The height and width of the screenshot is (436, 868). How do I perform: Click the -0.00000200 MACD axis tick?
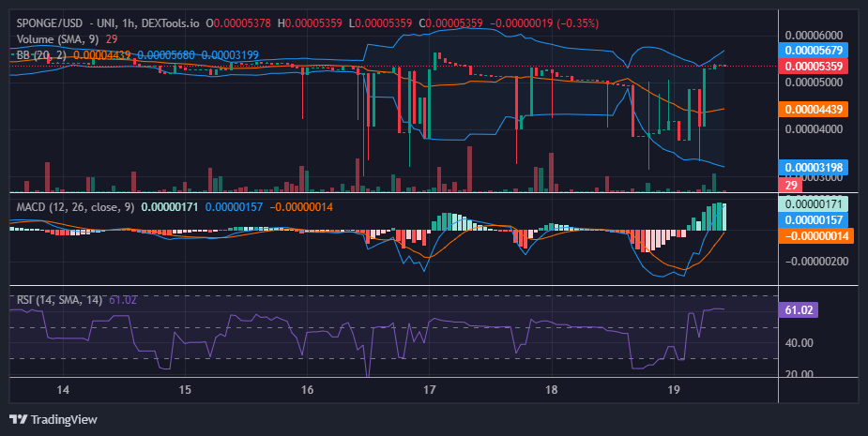pyautogui.click(x=816, y=261)
